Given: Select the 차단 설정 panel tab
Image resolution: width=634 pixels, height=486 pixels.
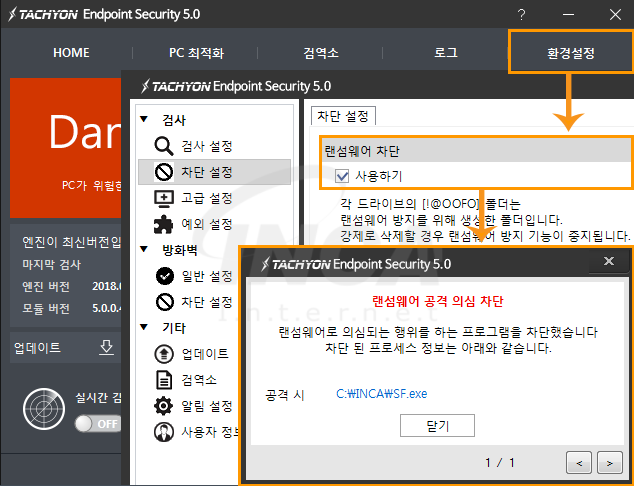Looking at the screenshot, I should [x=343, y=116].
